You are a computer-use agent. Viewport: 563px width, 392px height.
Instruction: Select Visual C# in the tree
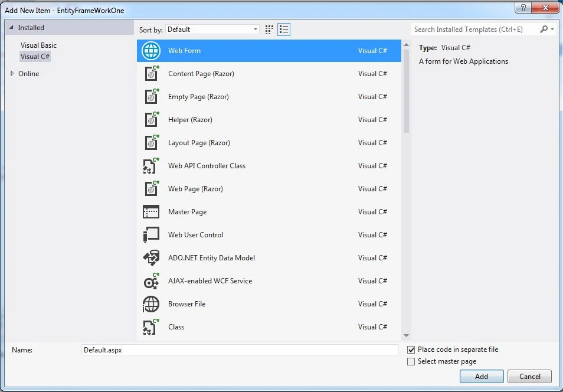(35, 57)
